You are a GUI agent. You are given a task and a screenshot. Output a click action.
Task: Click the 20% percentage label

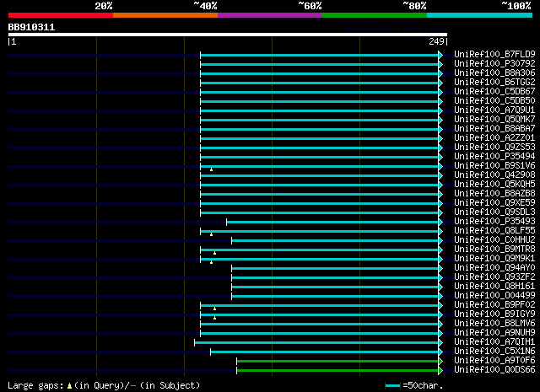(x=103, y=6)
